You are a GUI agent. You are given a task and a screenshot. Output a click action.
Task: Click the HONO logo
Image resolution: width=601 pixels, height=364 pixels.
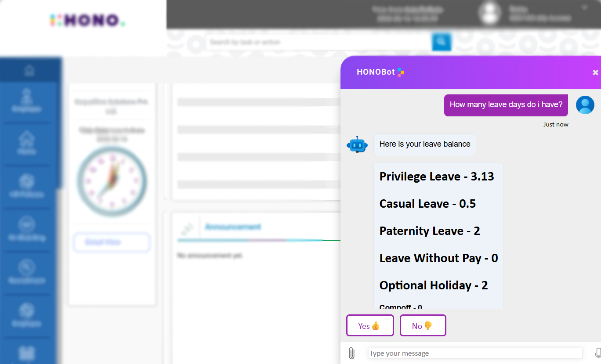[87, 20]
